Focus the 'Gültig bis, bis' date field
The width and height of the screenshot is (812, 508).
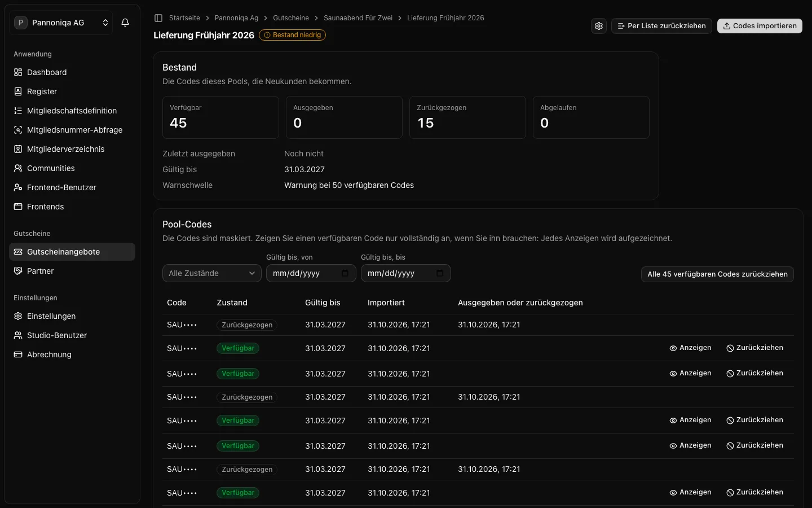coord(406,273)
